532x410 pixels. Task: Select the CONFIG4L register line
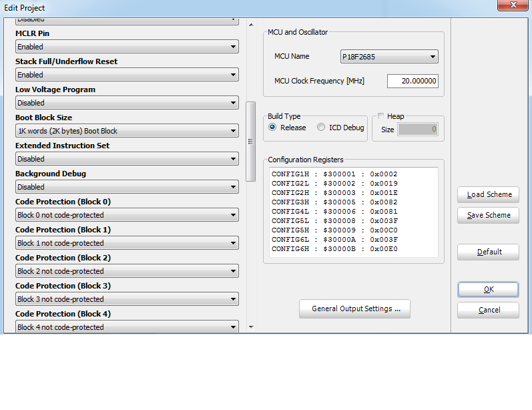pos(334,212)
